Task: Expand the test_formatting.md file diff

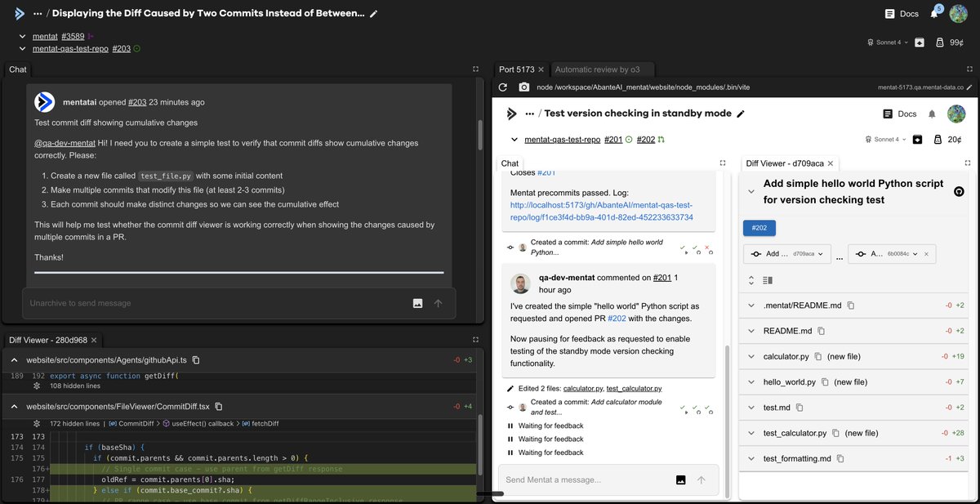Action: (751, 458)
